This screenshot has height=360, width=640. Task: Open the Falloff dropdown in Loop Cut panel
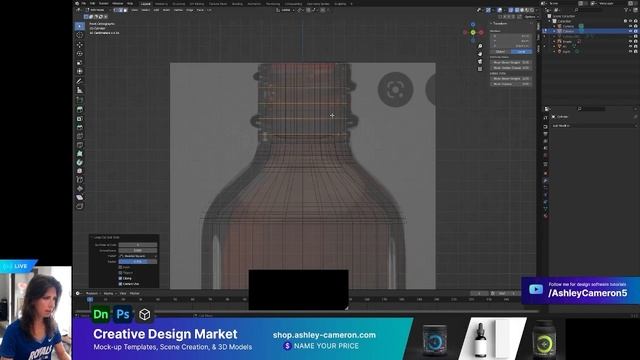(x=138, y=256)
